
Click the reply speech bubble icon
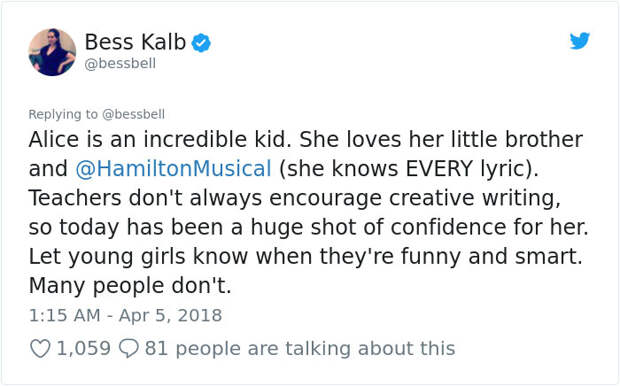[129, 349]
